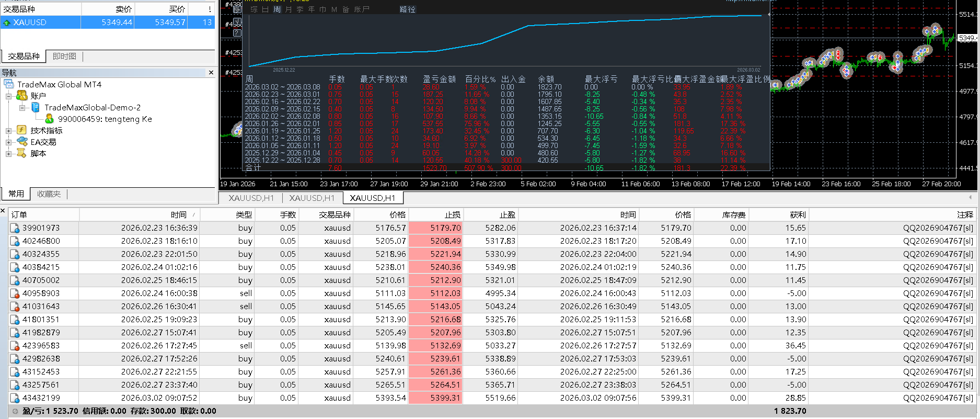Select the active XAUUSD,H1 chart tab
This screenshot has height=419, width=980.
point(373,198)
